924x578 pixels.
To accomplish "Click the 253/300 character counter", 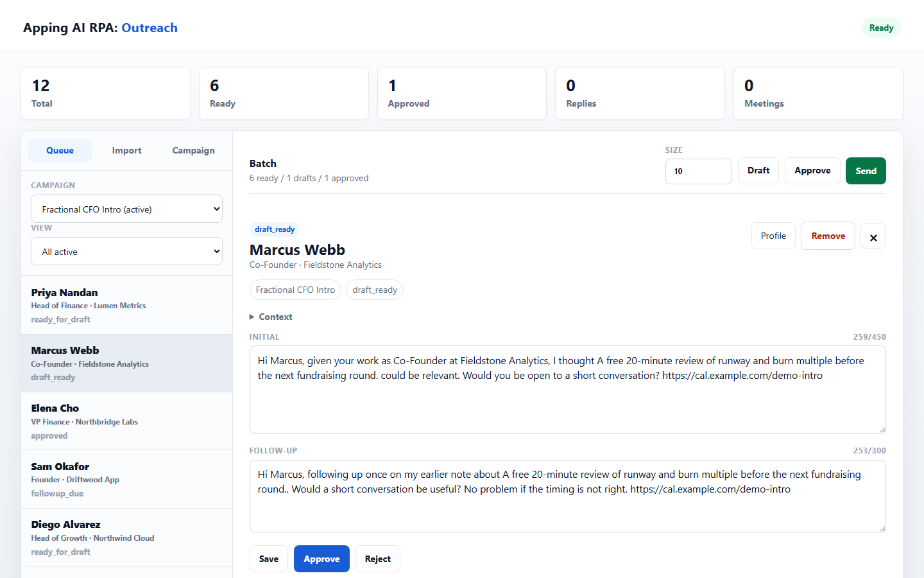I will pos(869,450).
